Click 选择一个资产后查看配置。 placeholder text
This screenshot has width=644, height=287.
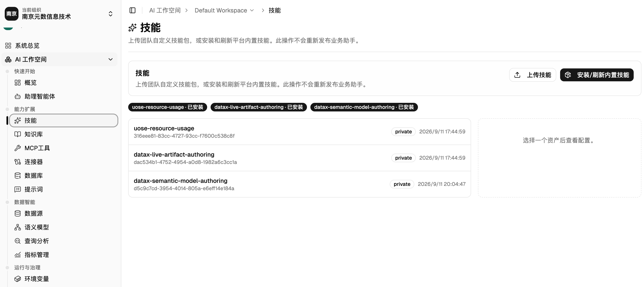tap(559, 140)
